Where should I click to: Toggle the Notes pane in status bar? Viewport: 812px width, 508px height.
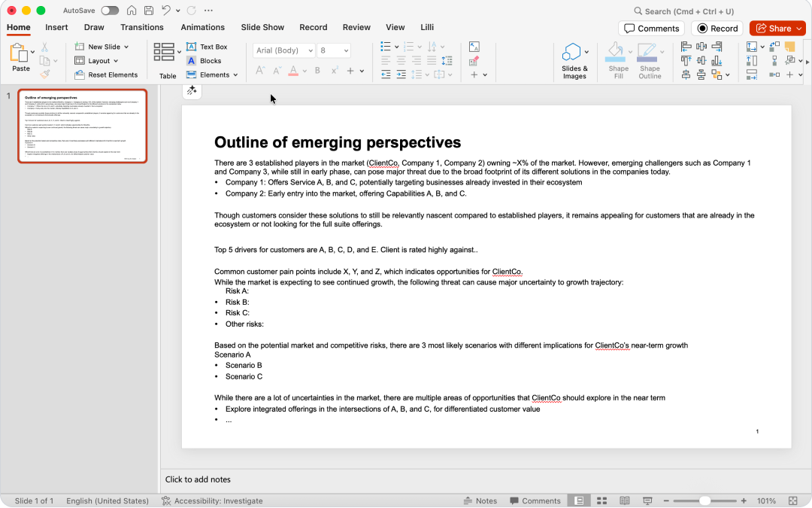pyautogui.click(x=480, y=500)
